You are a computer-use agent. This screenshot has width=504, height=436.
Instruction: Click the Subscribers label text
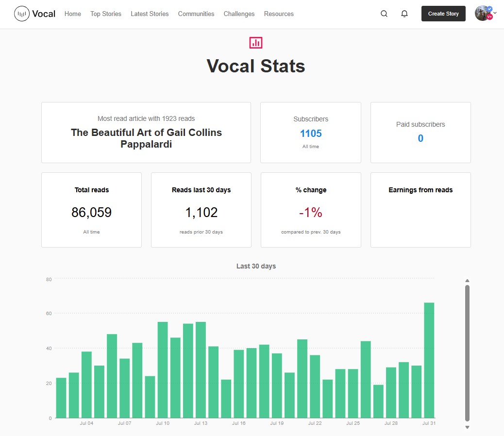point(311,119)
